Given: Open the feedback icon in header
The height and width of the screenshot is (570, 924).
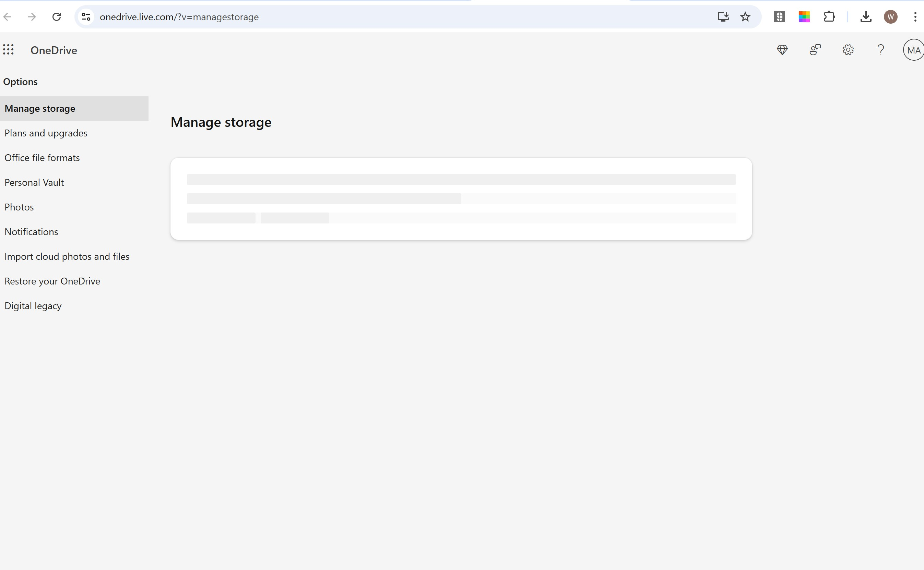Looking at the screenshot, I should click(815, 50).
